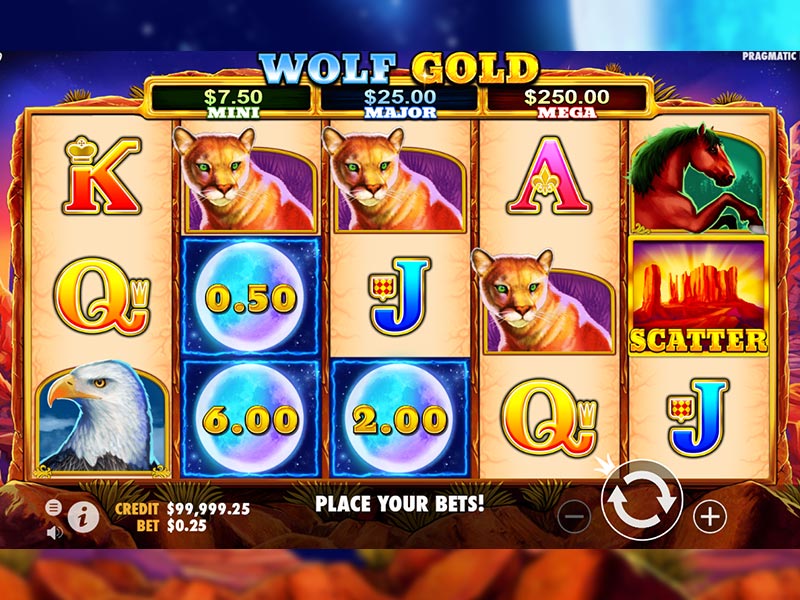
Task: Spin the reels with the circular arrows button
Action: tap(641, 500)
